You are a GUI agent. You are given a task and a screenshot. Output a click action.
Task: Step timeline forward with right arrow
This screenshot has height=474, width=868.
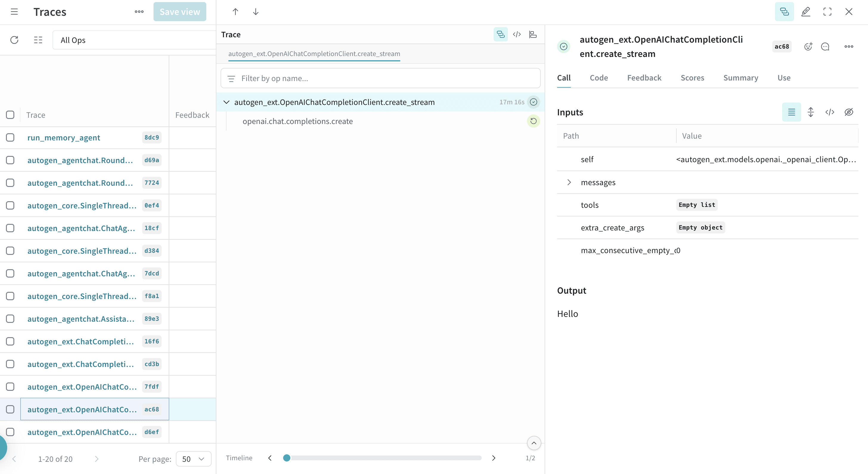pyautogui.click(x=494, y=458)
